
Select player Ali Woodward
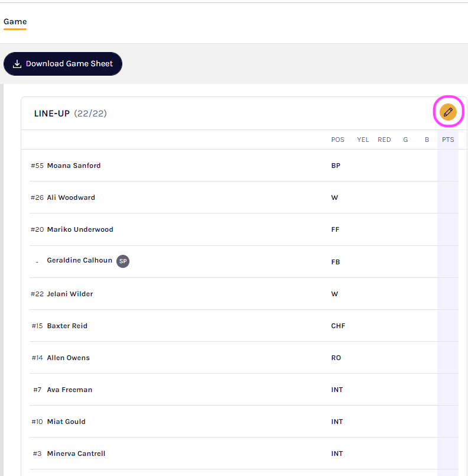click(71, 197)
